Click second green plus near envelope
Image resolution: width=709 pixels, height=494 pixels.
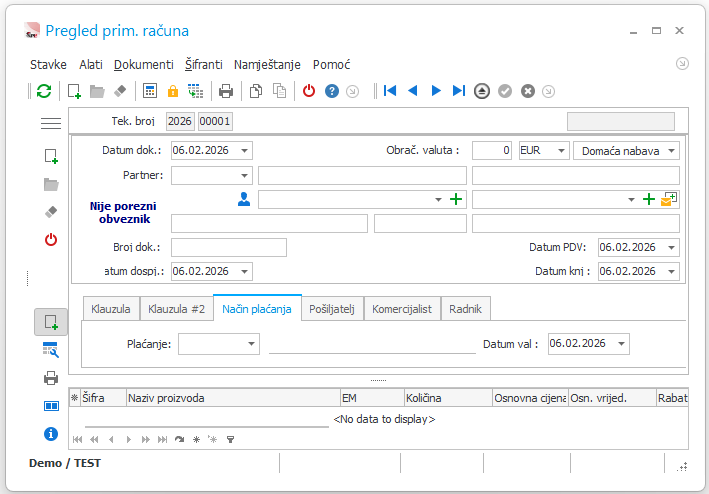pos(648,199)
